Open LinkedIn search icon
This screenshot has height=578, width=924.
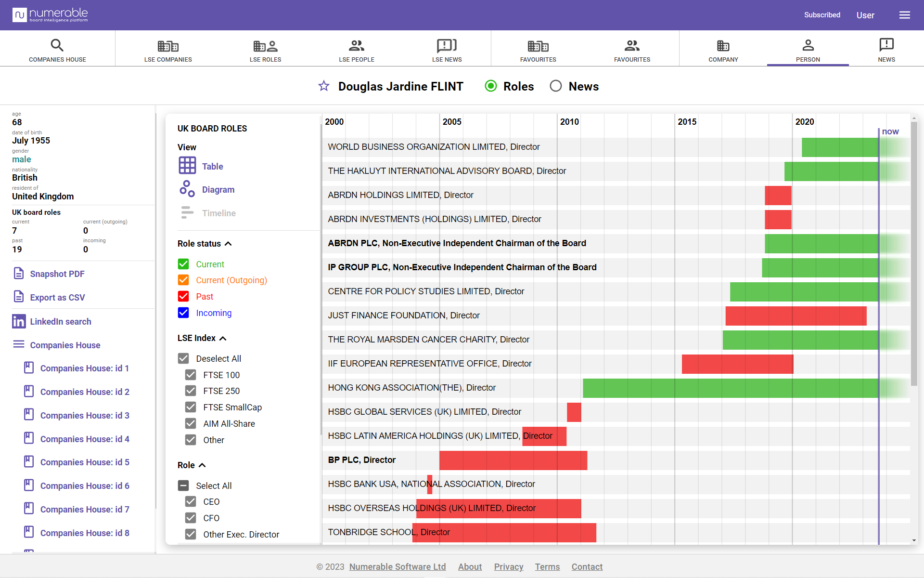click(19, 321)
